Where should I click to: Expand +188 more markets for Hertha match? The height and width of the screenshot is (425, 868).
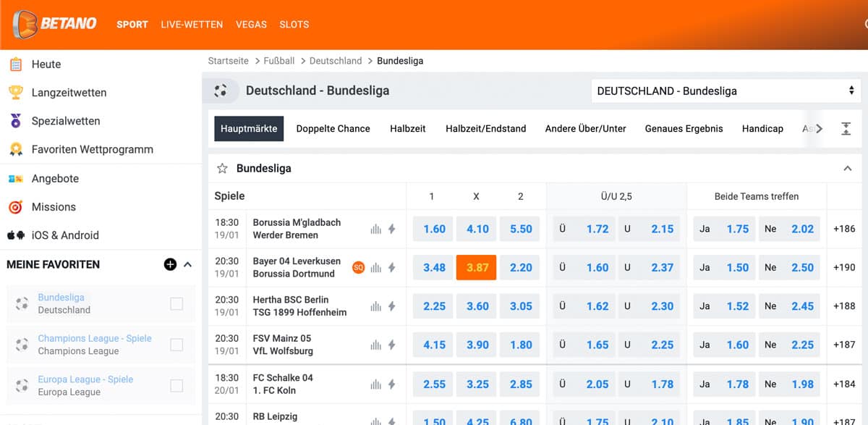tap(844, 306)
